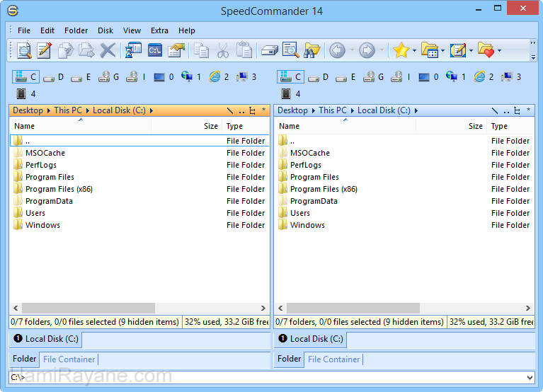543x392 pixels.
Task: Click the folder with calendar grid icon
Action: point(430,50)
